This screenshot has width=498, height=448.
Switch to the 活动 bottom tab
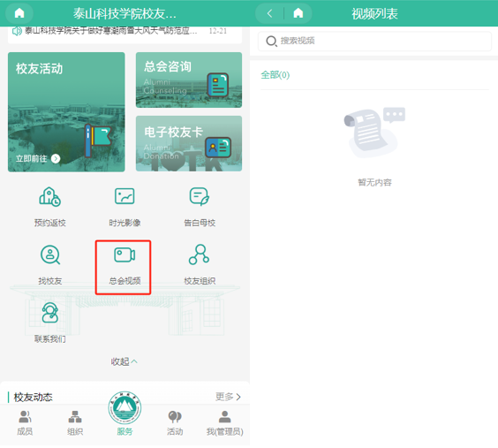175,423
